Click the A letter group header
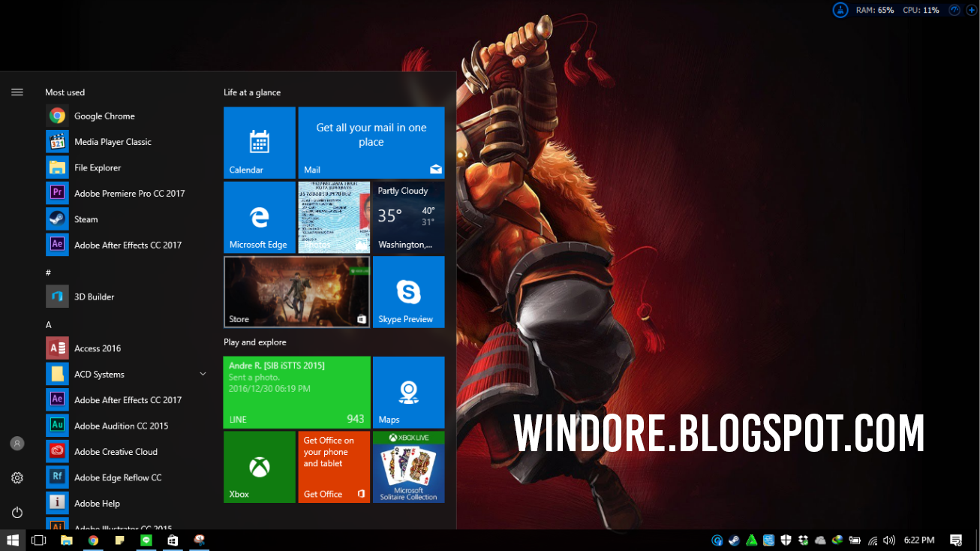This screenshot has width=980, height=551. [49, 324]
